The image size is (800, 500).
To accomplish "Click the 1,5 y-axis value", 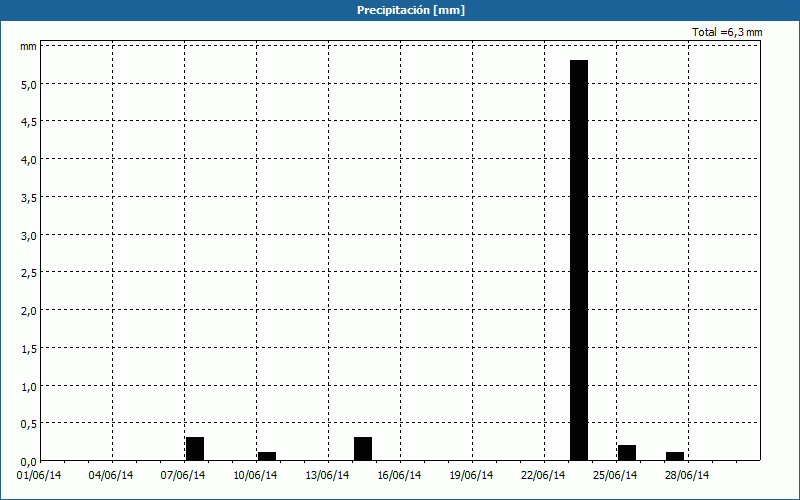I will click(29, 349).
